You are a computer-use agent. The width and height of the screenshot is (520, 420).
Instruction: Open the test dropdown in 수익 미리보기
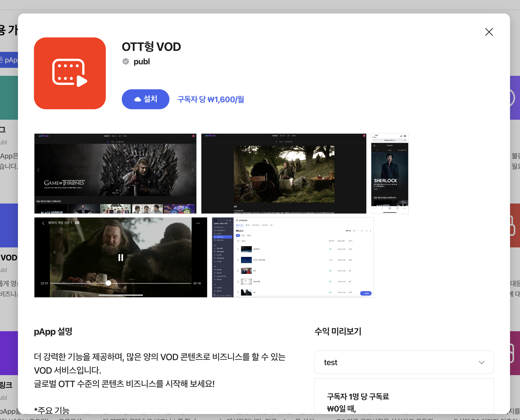point(404,362)
